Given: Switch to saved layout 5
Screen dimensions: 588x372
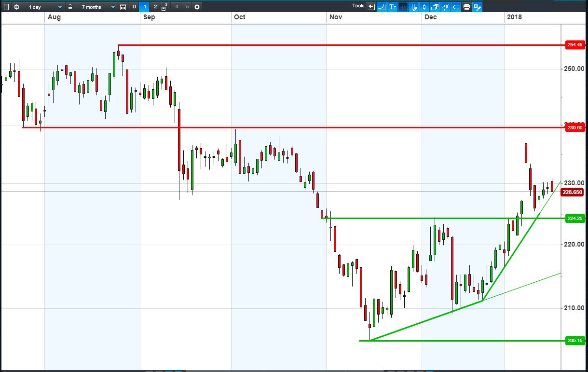Looking at the screenshot, I should [x=187, y=7].
